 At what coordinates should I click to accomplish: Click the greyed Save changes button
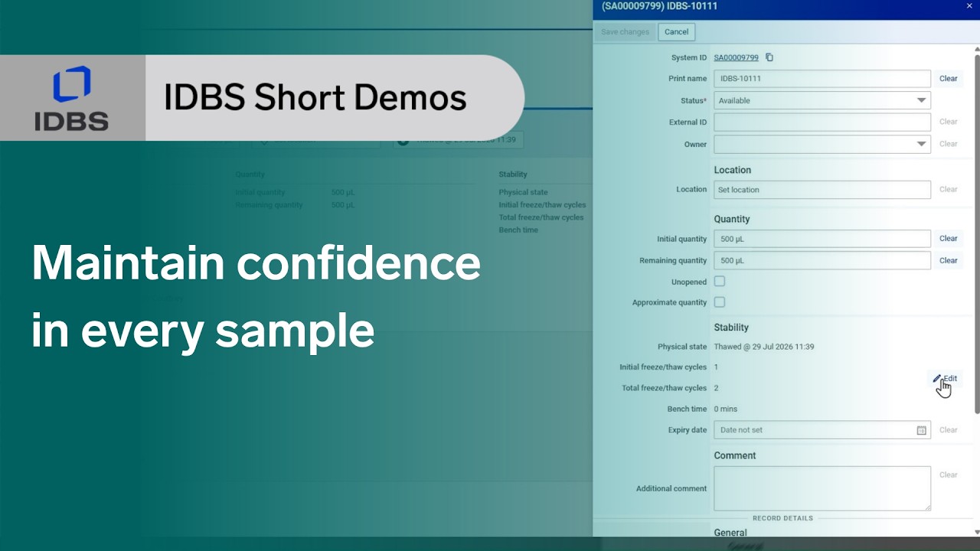click(x=625, y=32)
